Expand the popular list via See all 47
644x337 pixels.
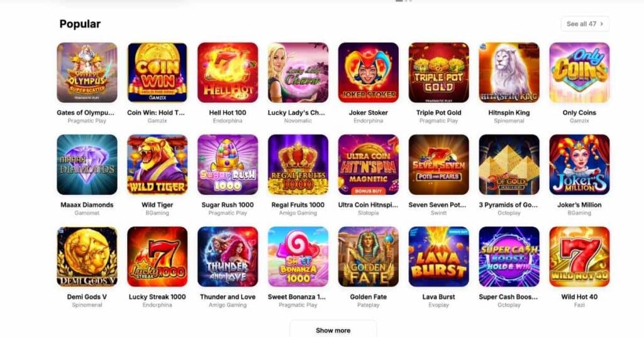585,24
